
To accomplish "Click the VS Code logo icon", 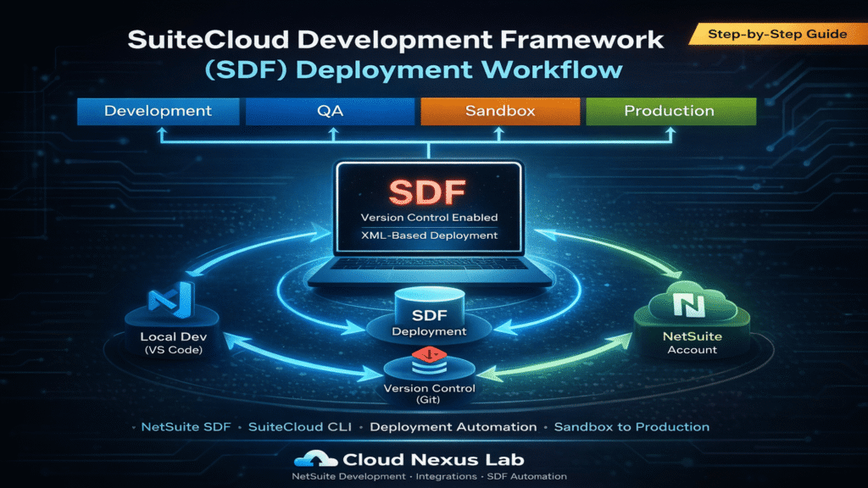I will [172, 300].
